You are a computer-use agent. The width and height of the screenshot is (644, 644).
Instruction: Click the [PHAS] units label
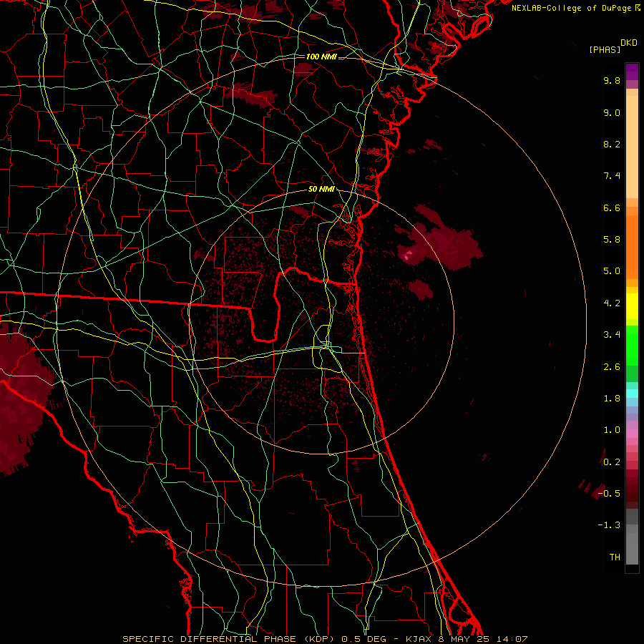pos(605,50)
